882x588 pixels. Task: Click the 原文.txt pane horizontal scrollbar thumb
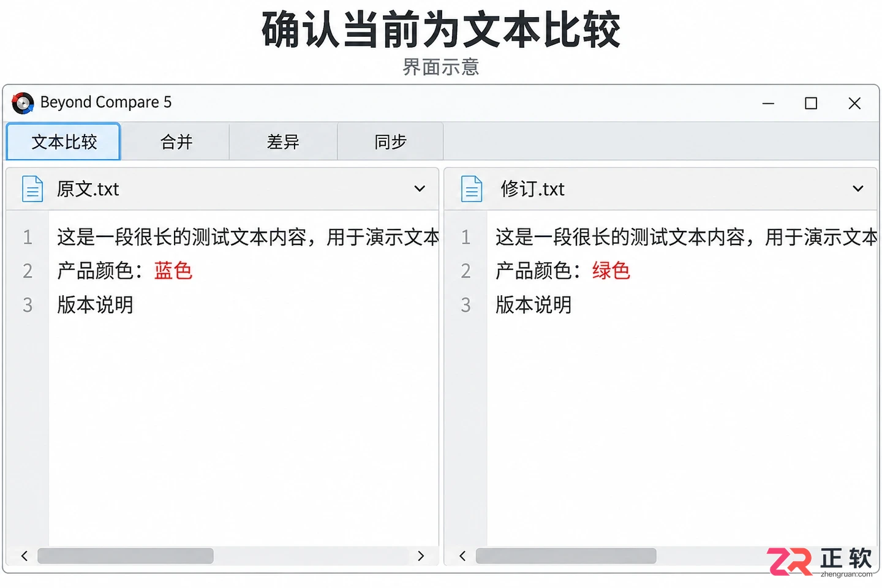(126, 556)
